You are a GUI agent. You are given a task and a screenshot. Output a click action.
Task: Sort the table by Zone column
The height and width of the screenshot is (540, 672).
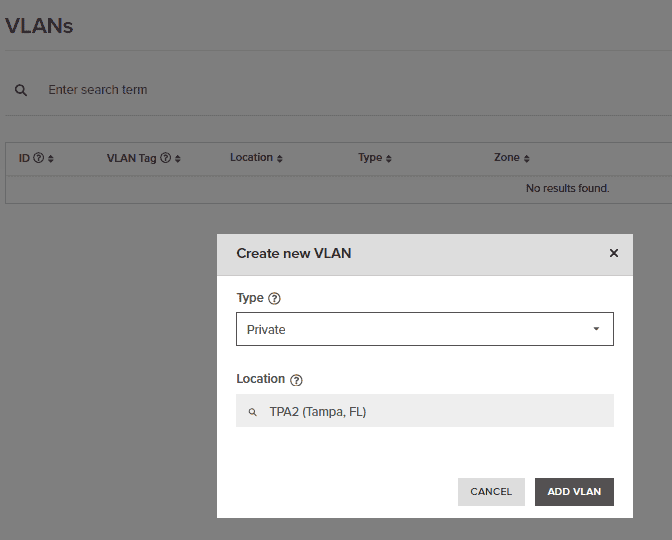526,159
